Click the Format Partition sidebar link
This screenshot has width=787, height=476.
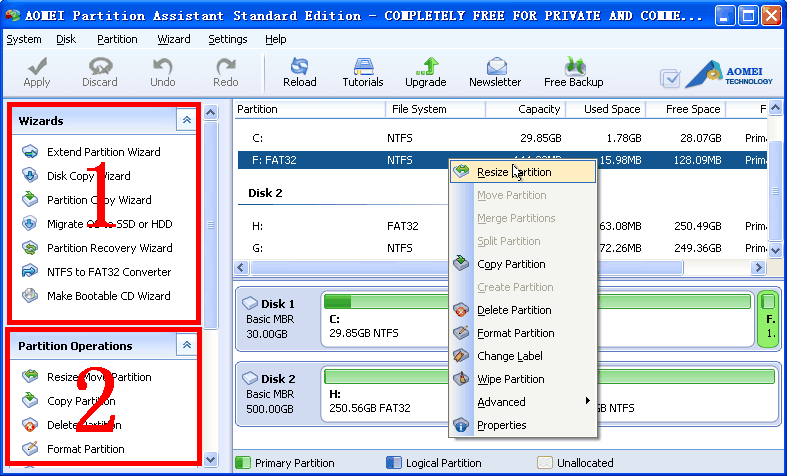(x=86, y=449)
